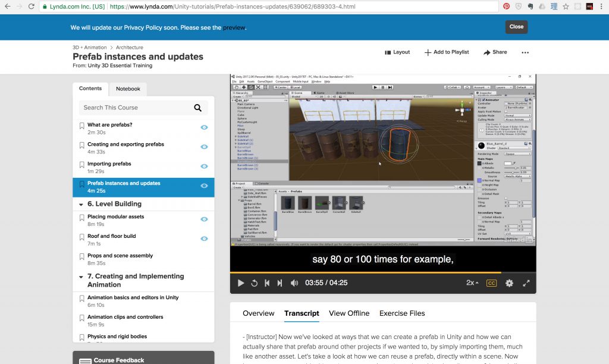Screen dimensions: 609x364
Task: Bookmark 'Physics and rigid bodies' video
Action: [81, 337]
